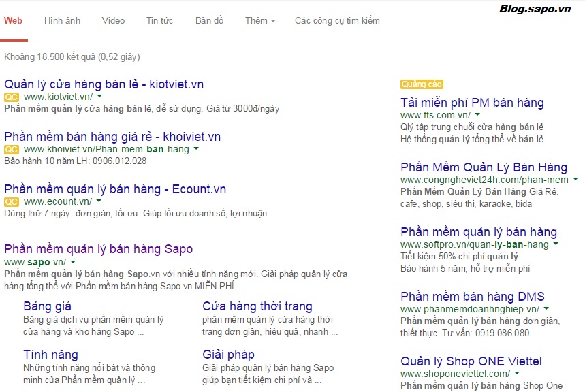Click the QC badge beside www.kiotviet.vn

coord(11,97)
